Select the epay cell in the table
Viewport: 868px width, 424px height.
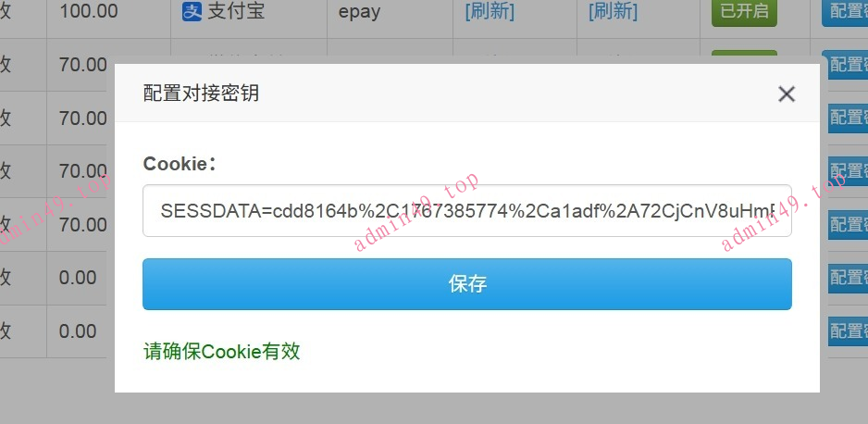click(359, 12)
